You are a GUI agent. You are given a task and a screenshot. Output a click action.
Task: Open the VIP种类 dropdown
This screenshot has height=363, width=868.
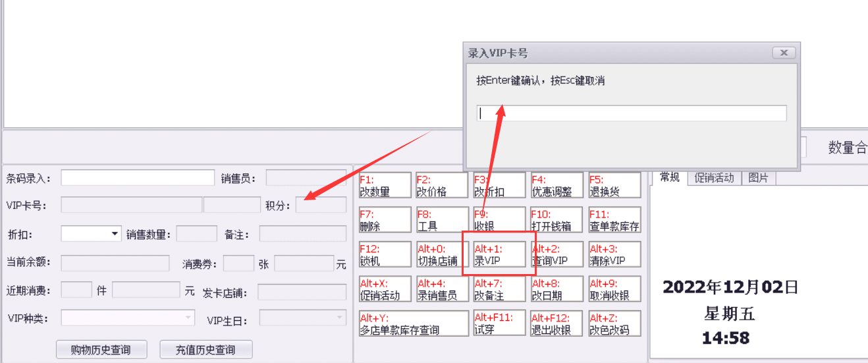[188, 318]
